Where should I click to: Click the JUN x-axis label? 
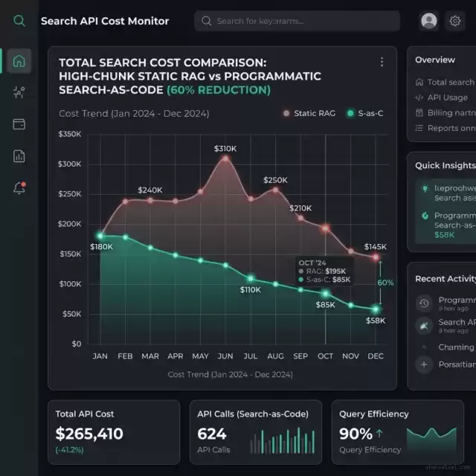coord(225,356)
